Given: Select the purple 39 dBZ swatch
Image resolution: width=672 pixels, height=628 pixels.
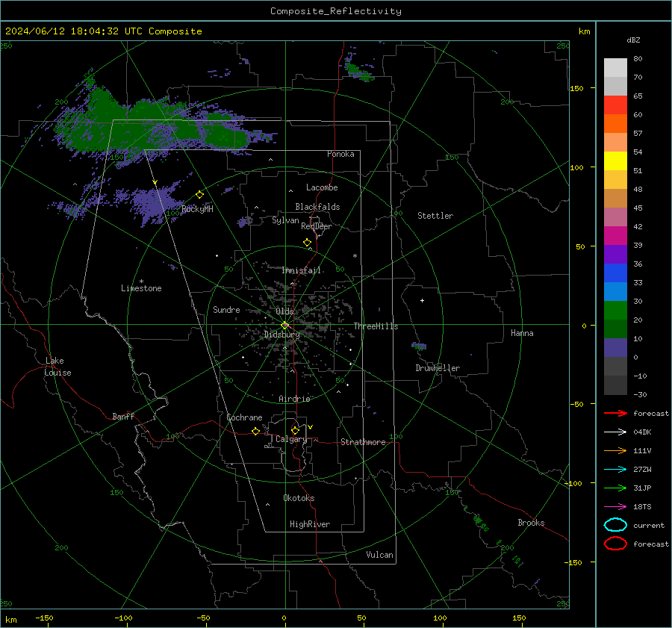Looking at the screenshot, I should point(615,254).
